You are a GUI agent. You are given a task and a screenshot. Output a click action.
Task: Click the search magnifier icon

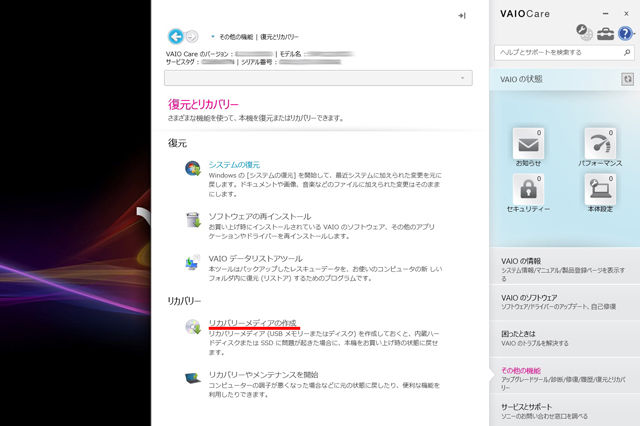(x=627, y=52)
